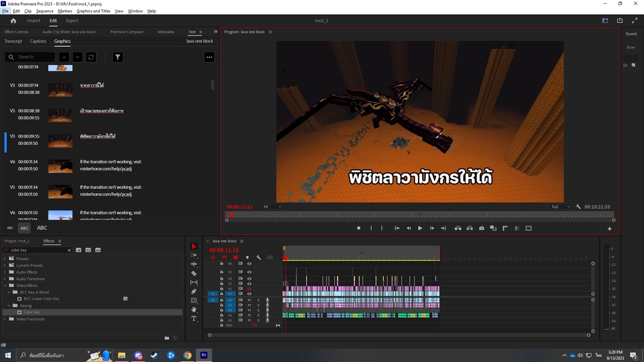Expand the Video Transitions folder
The image size is (644, 362).
point(5,319)
